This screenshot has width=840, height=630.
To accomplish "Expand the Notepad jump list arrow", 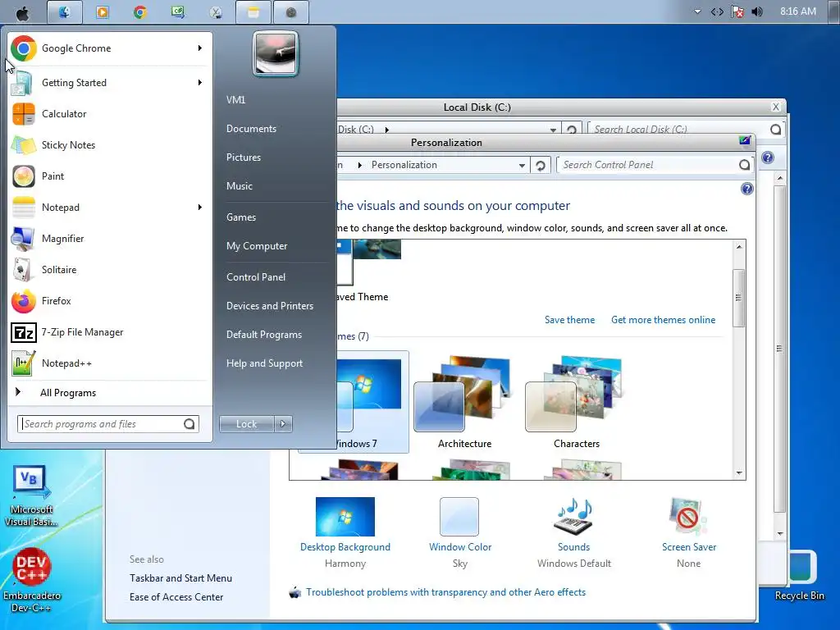I will coord(200,208).
